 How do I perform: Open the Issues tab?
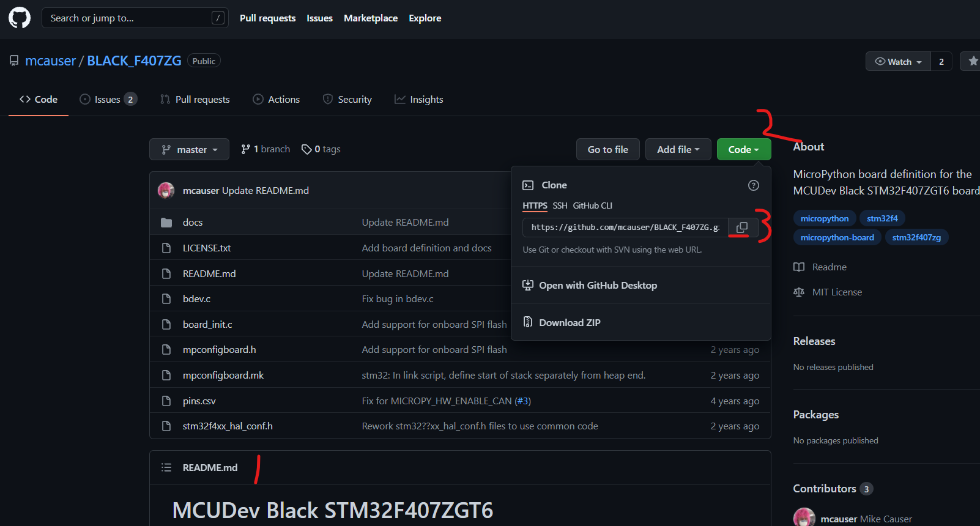pos(108,99)
